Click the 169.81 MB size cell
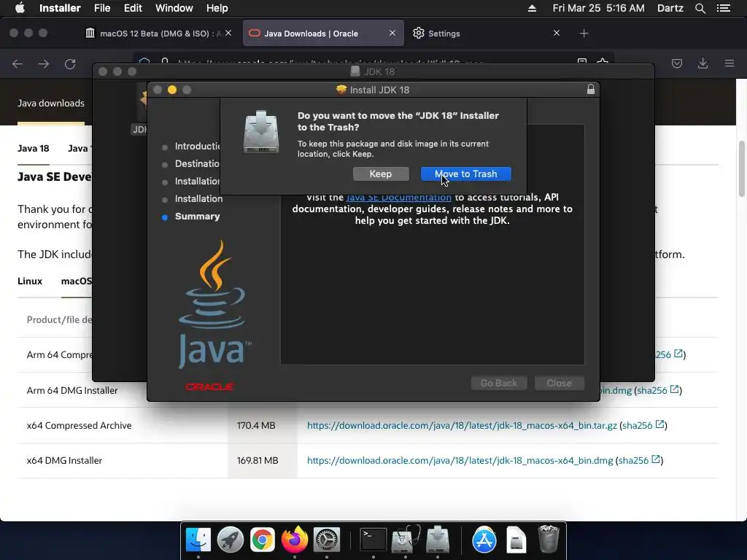747x560 pixels. pyautogui.click(x=258, y=461)
